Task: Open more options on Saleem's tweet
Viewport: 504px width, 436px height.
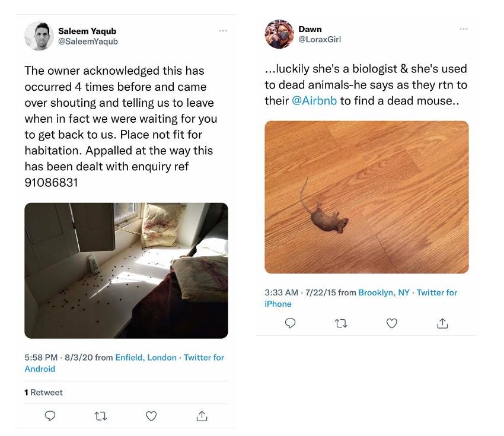Action: (x=223, y=31)
